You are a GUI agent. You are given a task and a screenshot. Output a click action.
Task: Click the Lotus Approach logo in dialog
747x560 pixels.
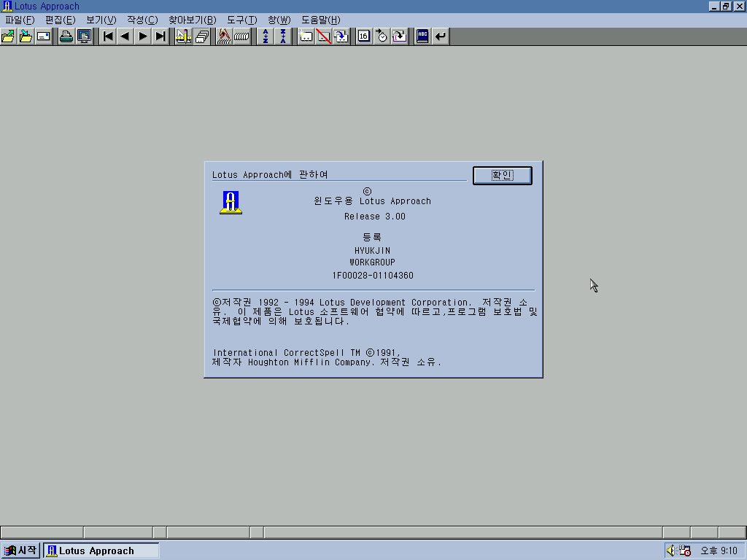[231, 203]
